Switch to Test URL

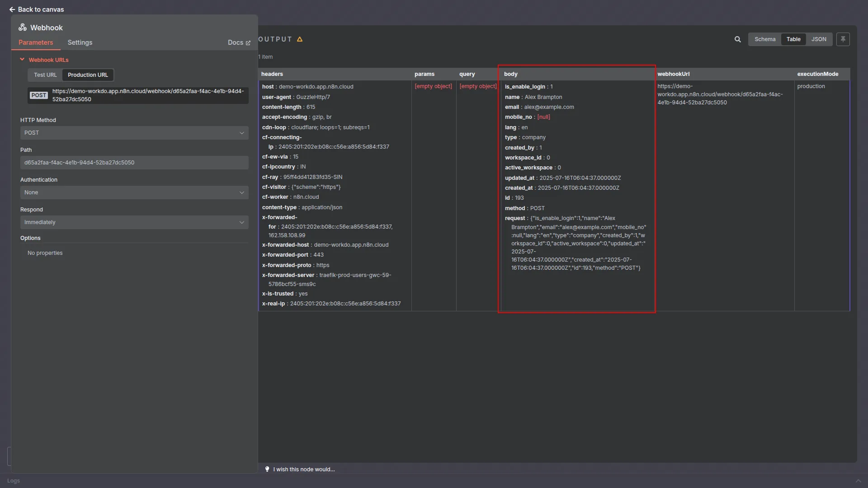click(x=45, y=75)
